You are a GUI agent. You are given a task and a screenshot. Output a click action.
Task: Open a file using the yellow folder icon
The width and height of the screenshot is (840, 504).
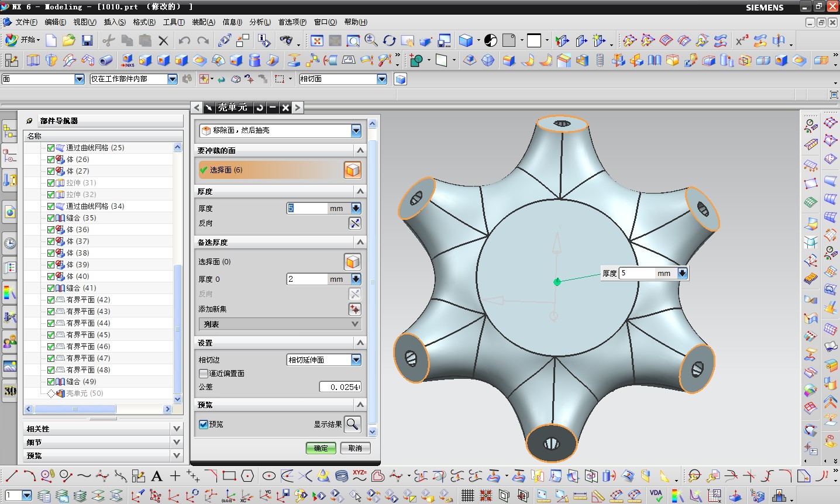[69, 40]
